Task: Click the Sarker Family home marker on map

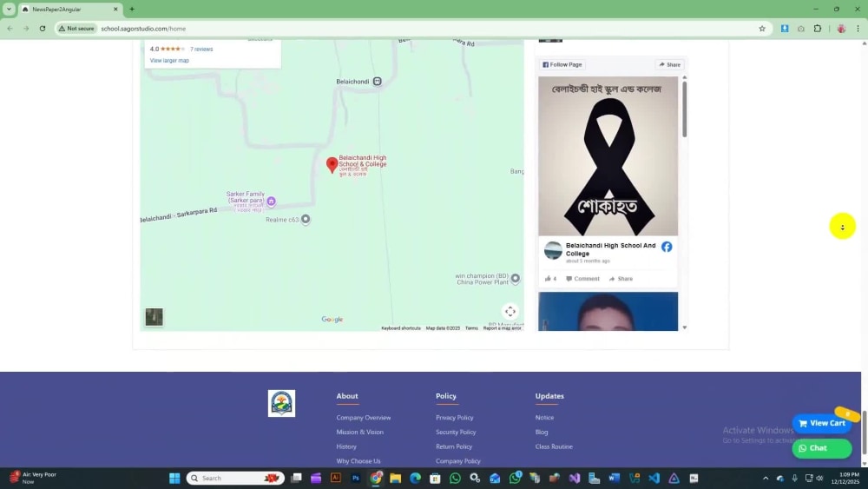Action: pos(271,201)
